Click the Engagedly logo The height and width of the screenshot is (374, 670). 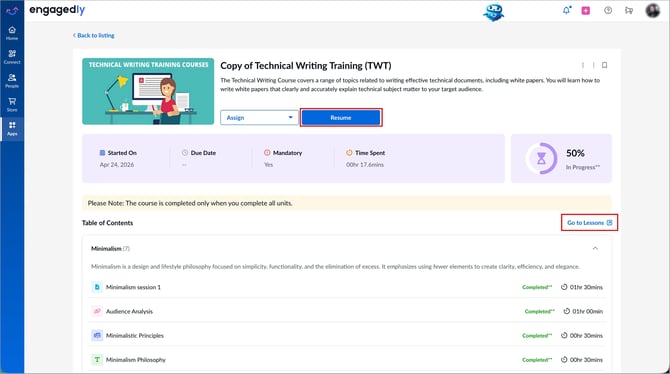[x=57, y=10]
